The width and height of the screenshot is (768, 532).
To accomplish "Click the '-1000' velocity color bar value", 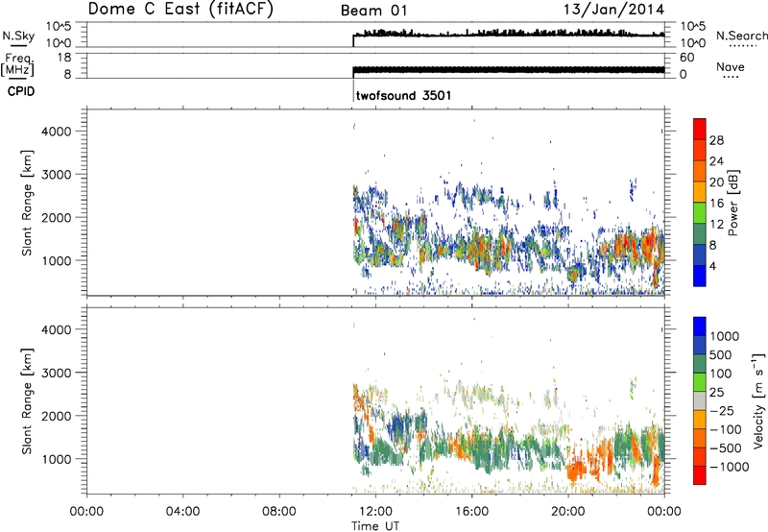I will click(x=729, y=467).
